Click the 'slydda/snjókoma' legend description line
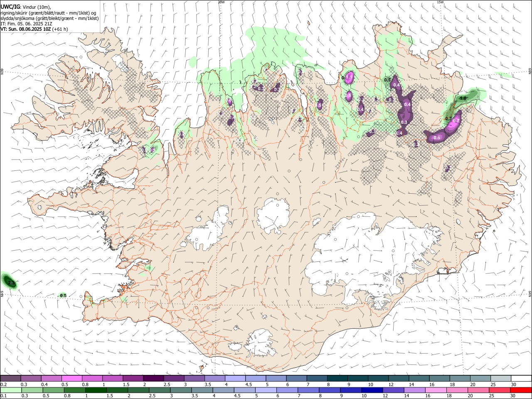 49,18
